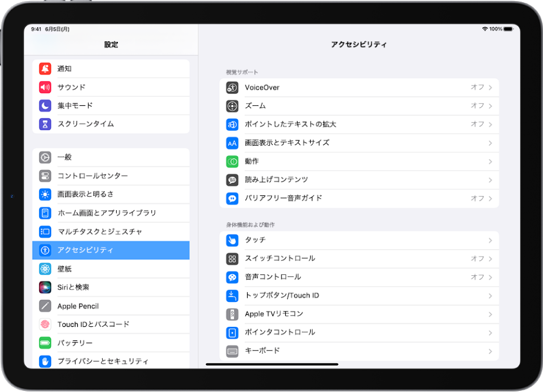Open the VoiceOver settings icon
This screenshot has height=392, width=543.
point(232,87)
